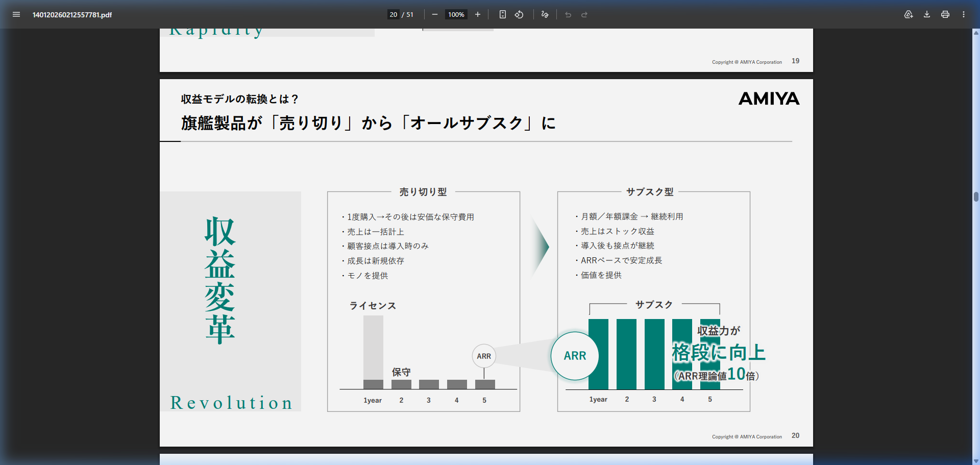Print the document

tap(945, 15)
